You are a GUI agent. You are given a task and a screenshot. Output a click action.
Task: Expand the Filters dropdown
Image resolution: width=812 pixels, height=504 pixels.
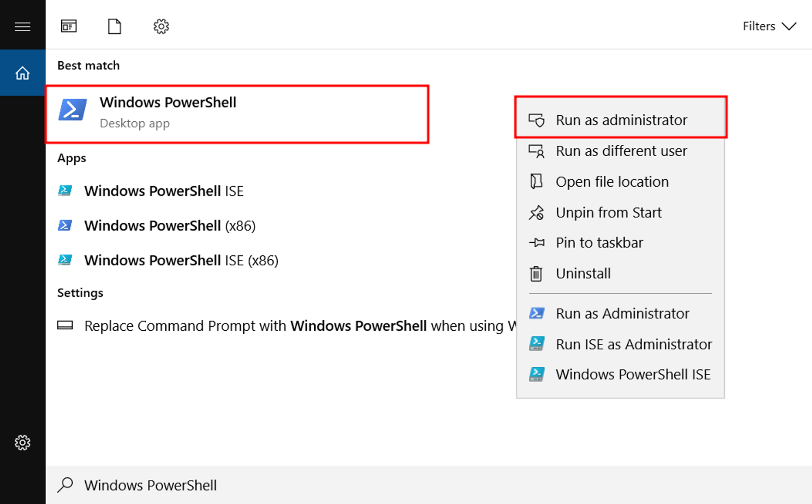pyautogui.click(x=769, y=26)
